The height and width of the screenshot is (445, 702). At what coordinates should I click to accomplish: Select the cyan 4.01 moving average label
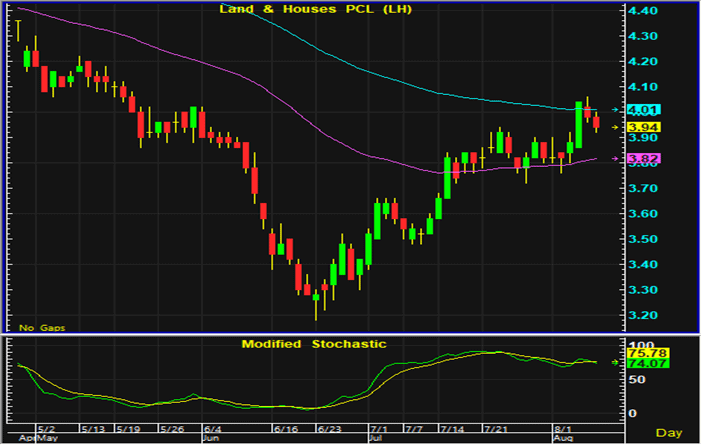tap(640, 109)
